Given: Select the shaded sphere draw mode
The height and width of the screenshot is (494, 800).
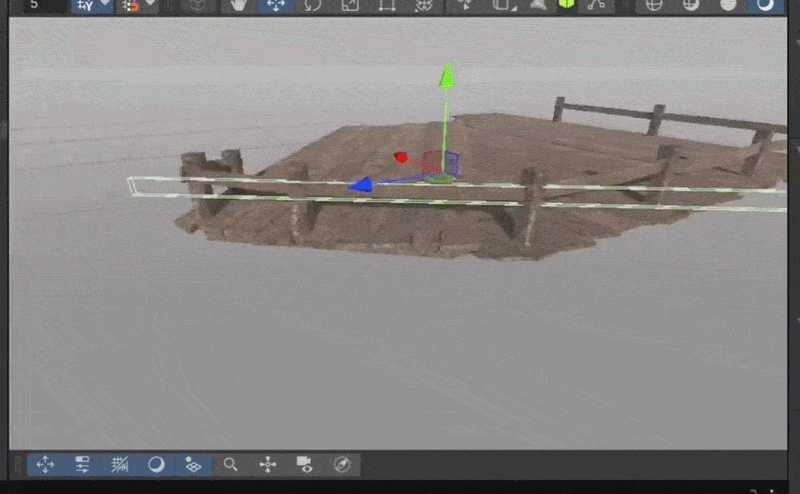Looking at the screenshot, I should coord(728,5).
